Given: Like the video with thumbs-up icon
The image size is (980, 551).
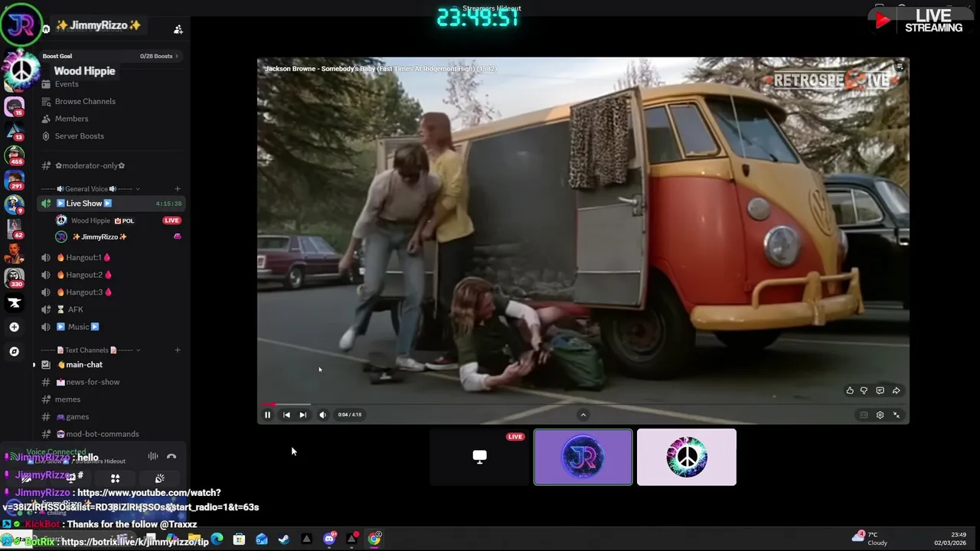Looking at the screenshot, I should pyautogui.click(x=850, y=390).
